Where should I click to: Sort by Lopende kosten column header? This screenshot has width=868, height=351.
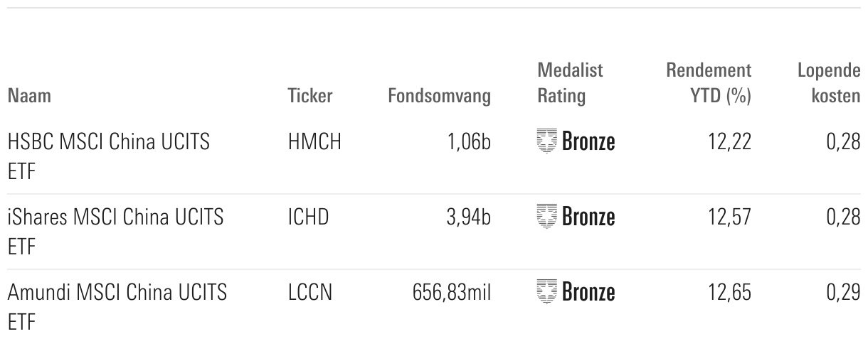pos(829,83)
